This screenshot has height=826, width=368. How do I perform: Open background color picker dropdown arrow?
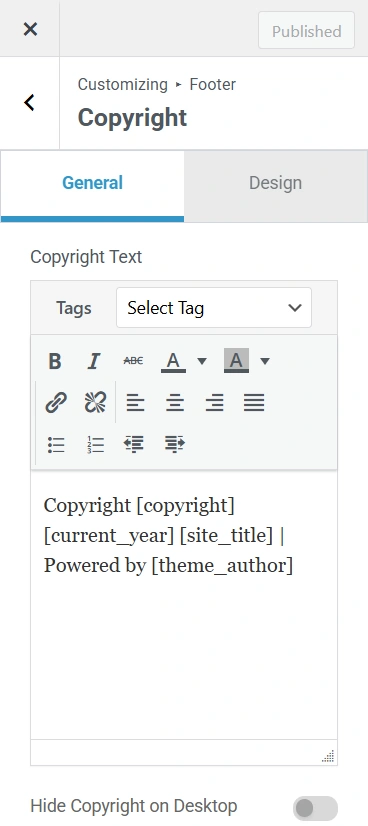265,361
